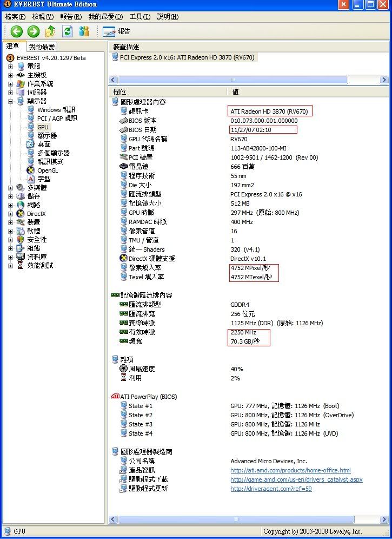This screenshot has height=539, width=392.
Task: Click the green Back arrow toolbar button
Action: pyautogui.click(x=16, y=31)
